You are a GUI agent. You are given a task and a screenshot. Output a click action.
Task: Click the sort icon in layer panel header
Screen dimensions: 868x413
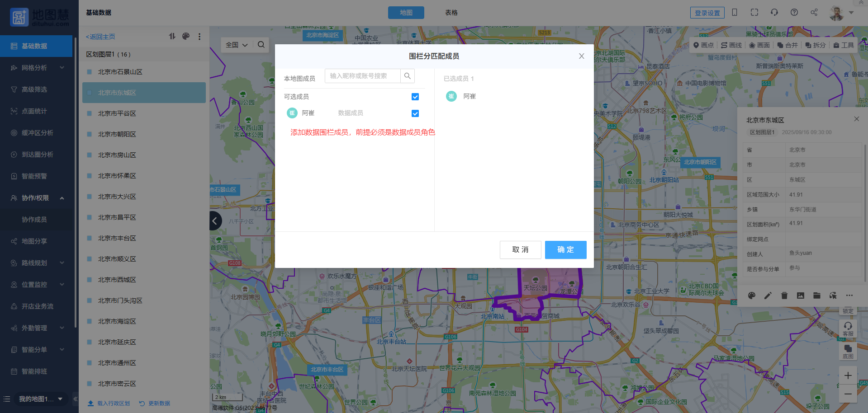(x=172, y=37)
